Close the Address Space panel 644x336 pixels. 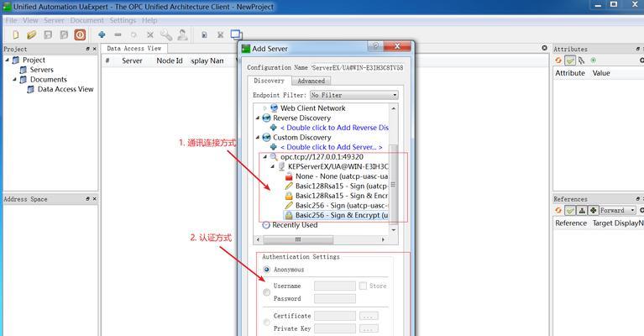point(95,199)
